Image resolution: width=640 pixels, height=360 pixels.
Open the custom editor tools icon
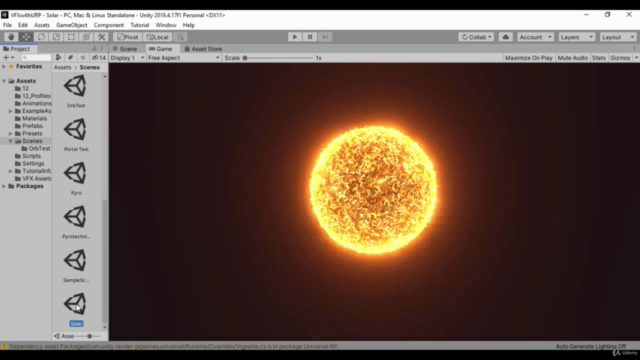coord(102,37)
